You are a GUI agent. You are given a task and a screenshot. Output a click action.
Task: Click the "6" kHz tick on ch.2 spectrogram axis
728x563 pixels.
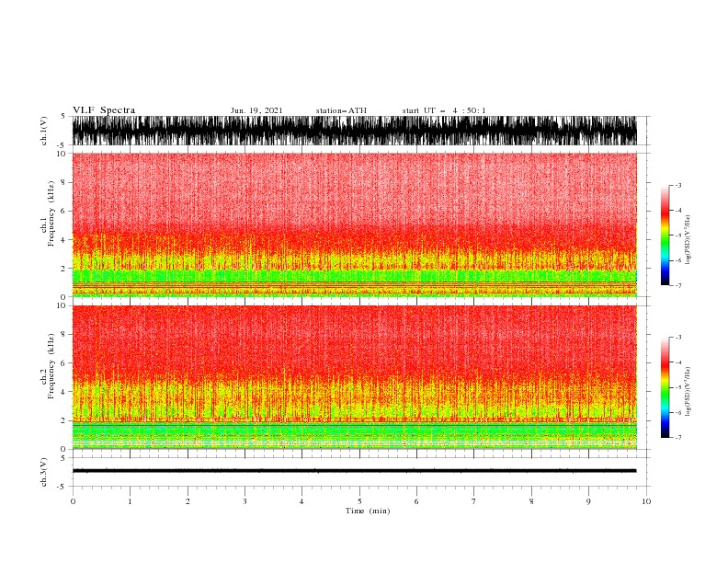63,362
